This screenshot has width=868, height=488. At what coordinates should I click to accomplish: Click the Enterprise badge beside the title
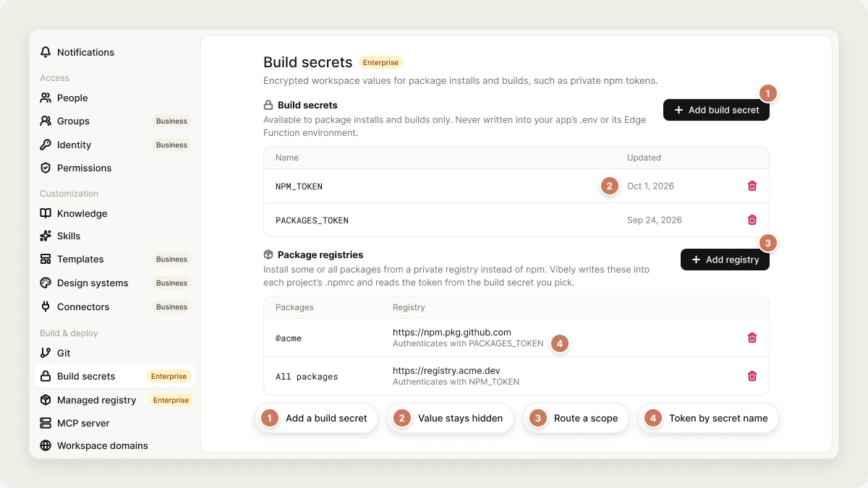(x=380, y=63)
